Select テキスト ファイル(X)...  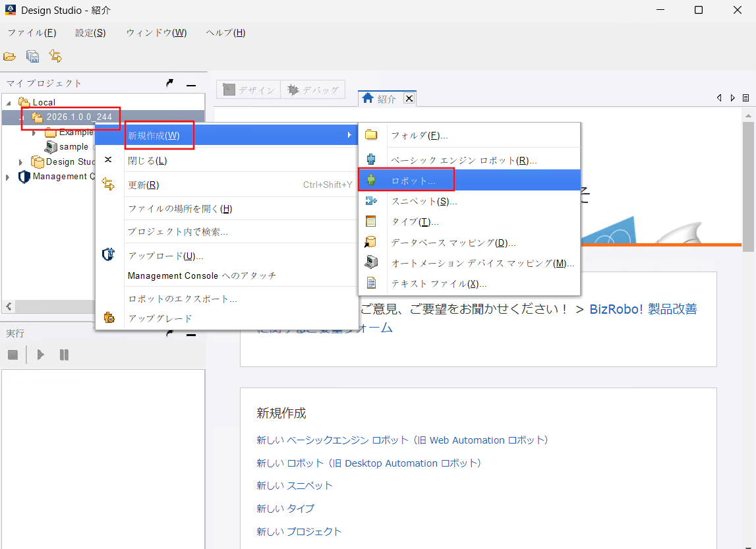tap(469, 283)
